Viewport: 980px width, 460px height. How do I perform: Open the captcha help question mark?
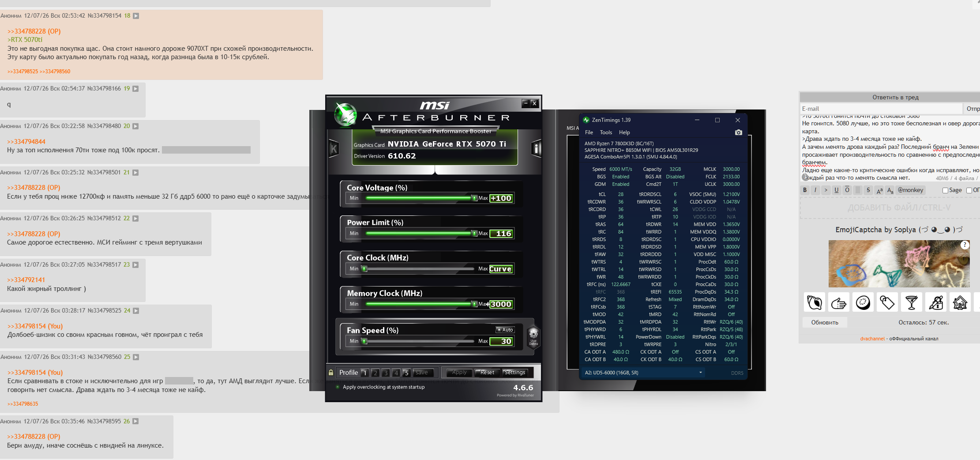coord(965,245)
